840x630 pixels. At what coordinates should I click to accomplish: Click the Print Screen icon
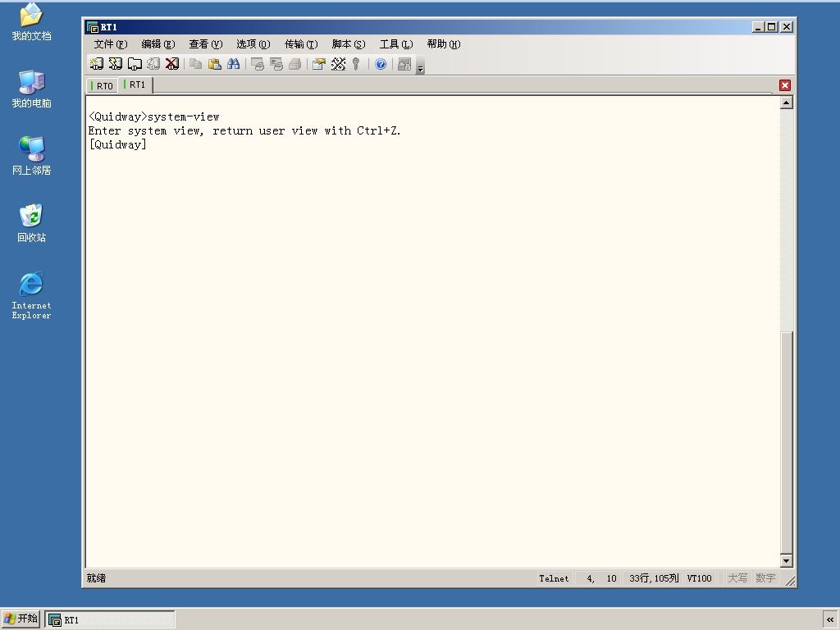coord(258,64)
